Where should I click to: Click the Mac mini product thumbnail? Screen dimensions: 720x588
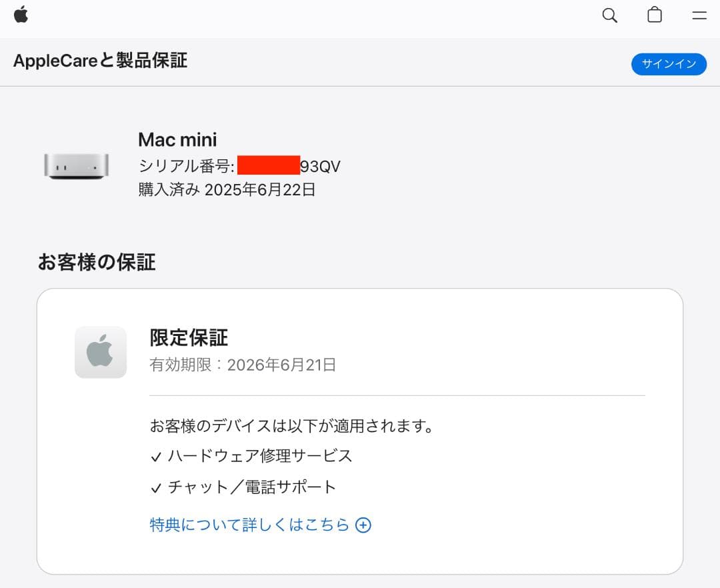[x=75, y=165]
